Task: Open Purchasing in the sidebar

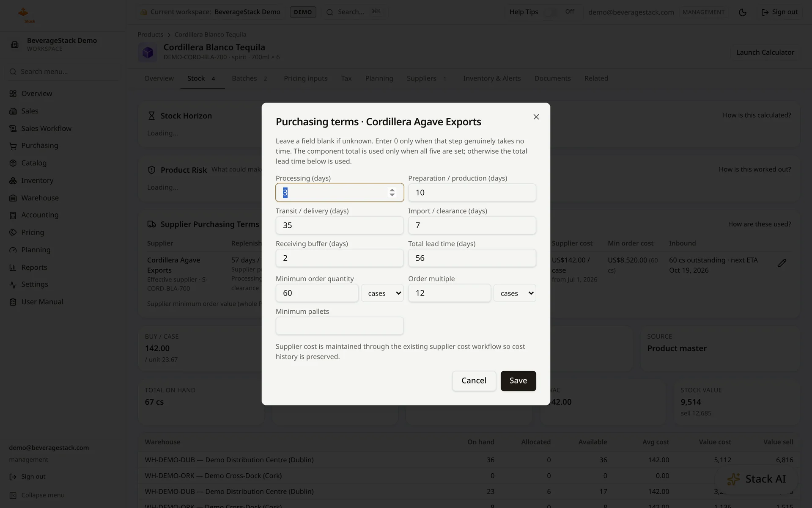Action: (x=40, y=146)
